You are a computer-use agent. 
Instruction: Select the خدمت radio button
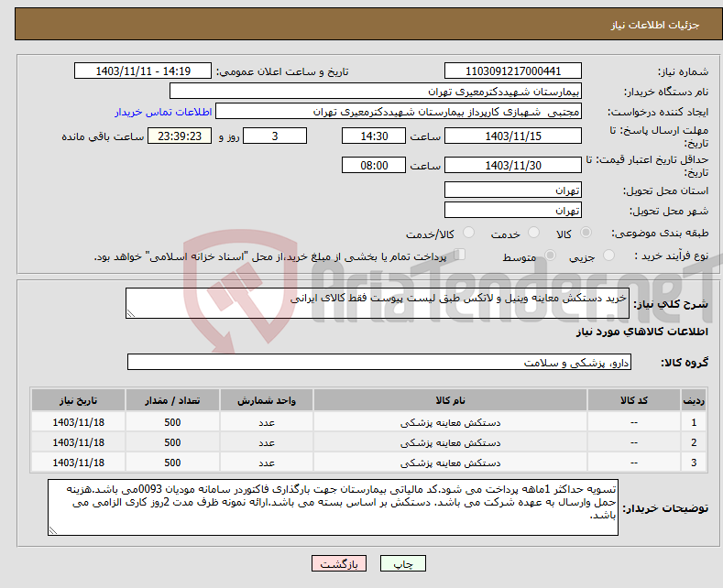point(533,233)
